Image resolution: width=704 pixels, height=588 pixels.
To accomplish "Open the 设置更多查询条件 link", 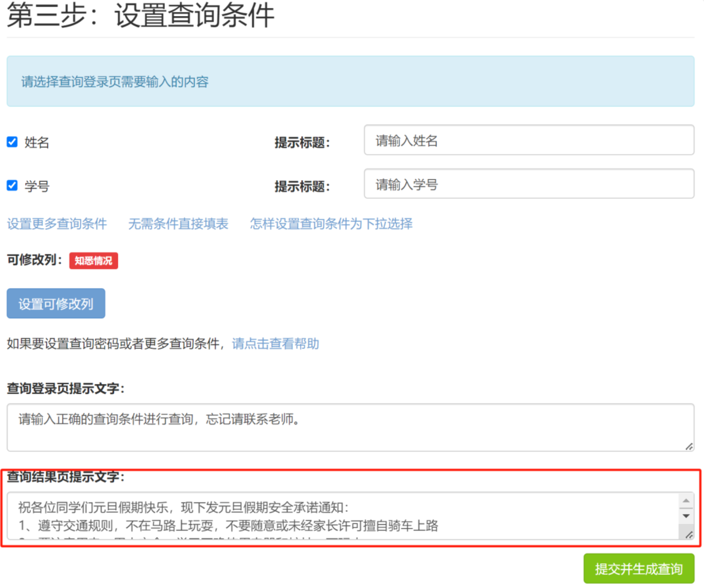I will pos(57,223).
